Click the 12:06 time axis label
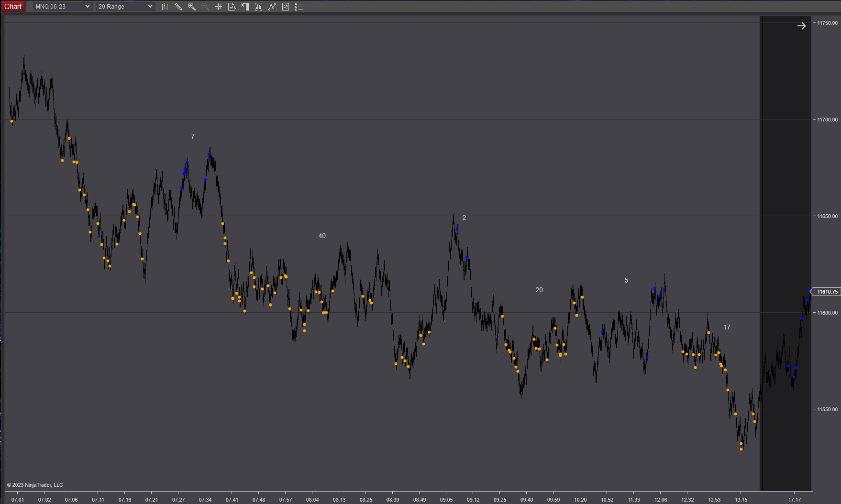Viewport: 841px width, 504px height. pos(661,500)
